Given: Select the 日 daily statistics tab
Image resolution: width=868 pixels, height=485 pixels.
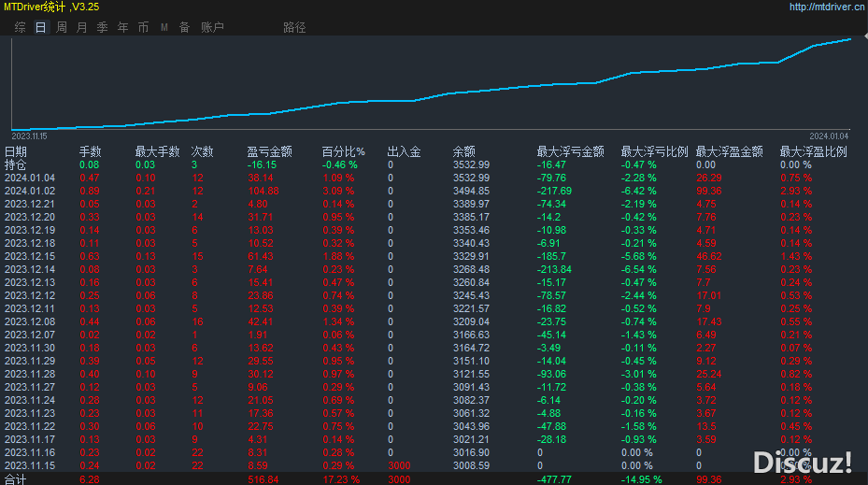Looking at the screenshot, I should [41, 27].
